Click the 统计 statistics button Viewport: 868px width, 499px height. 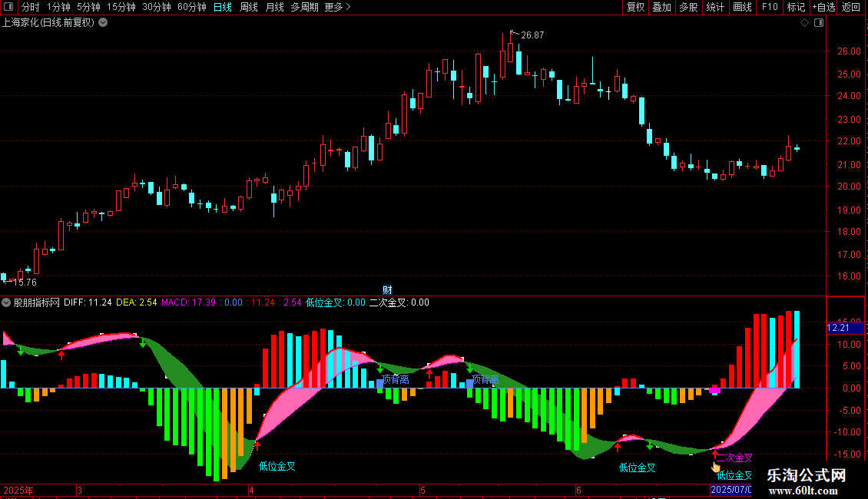tap(715, 7)
